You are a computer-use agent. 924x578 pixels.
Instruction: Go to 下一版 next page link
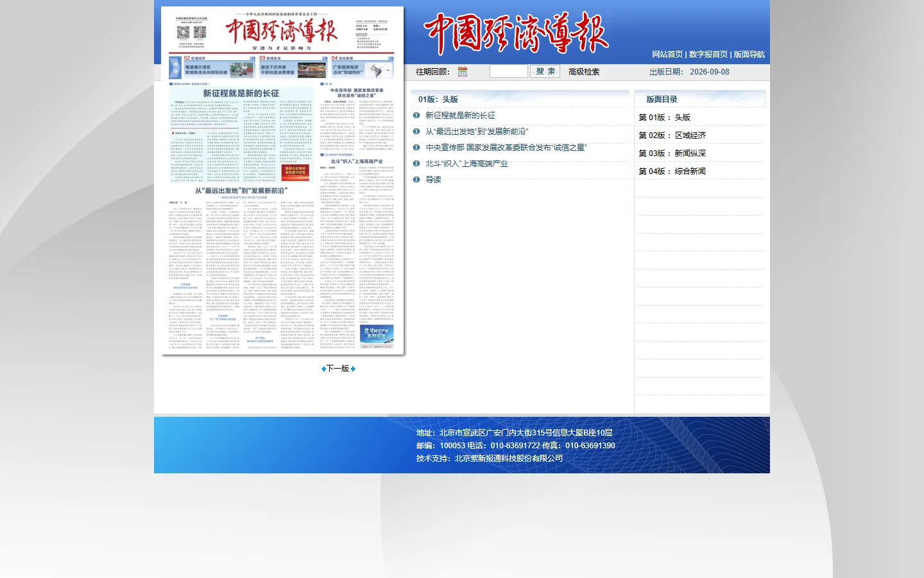click(x=338, y=369)
